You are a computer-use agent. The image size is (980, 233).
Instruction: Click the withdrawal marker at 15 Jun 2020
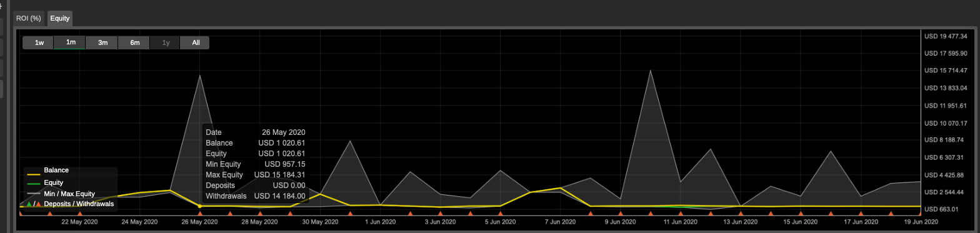point(801,214)
